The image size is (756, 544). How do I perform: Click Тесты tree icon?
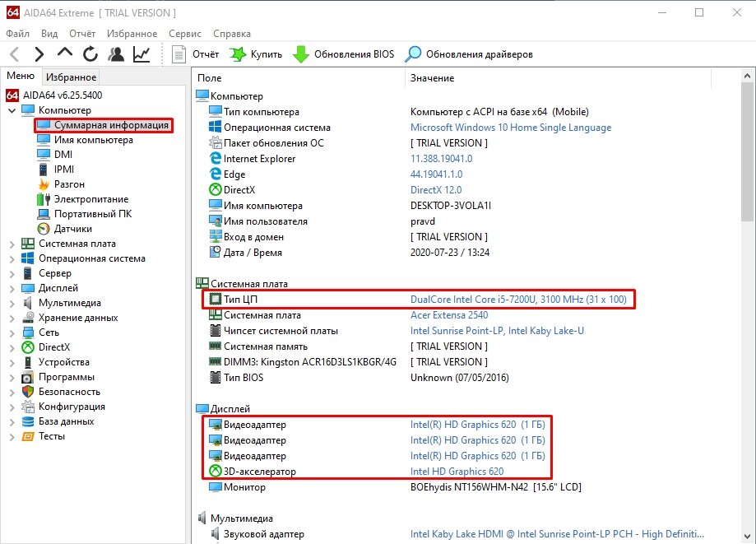click(x=28, y=436)
